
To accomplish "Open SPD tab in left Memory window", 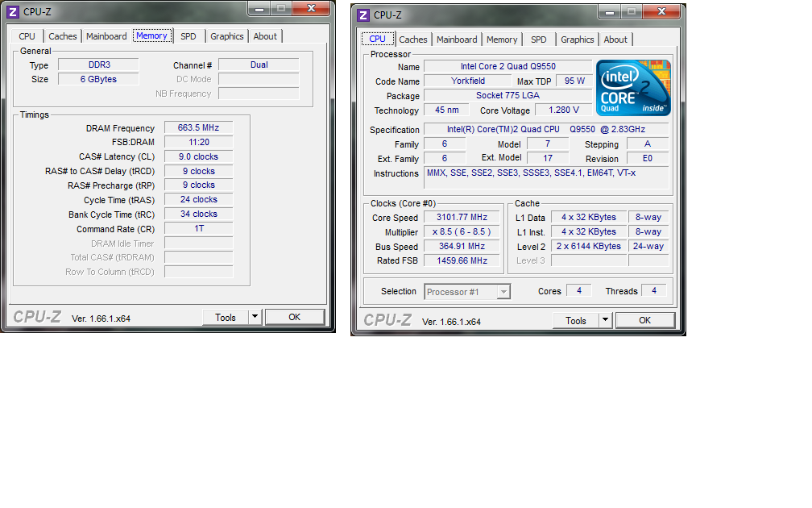I will (188, 36).
